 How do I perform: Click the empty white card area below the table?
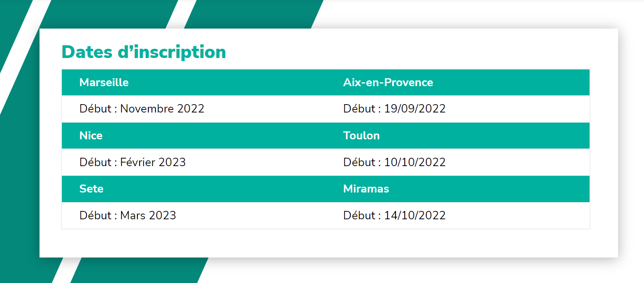click(328, 243)
